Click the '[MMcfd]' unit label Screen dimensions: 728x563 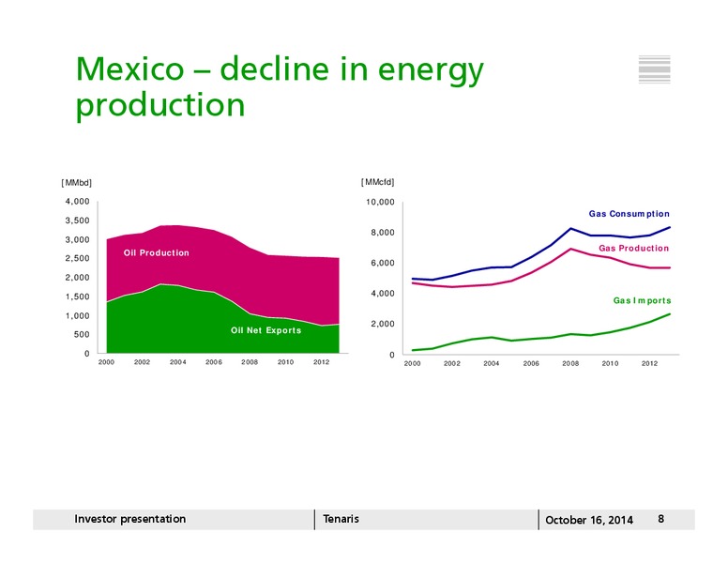378,182
